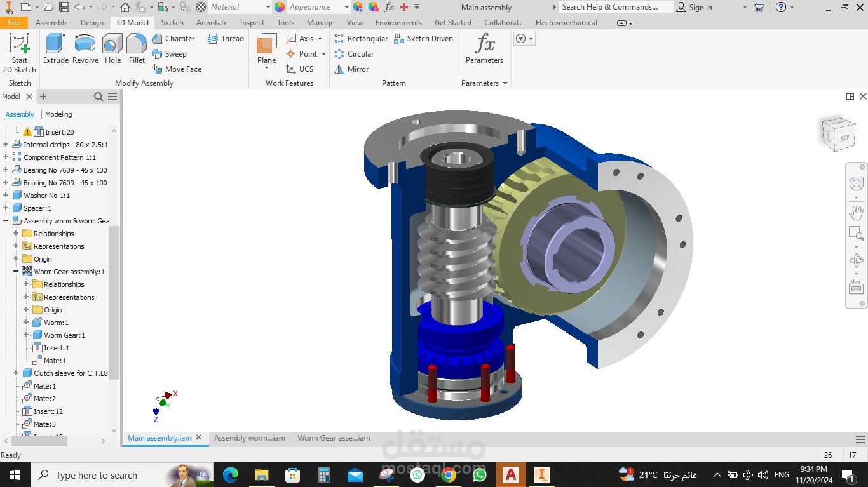868x487 pixels.
Task: Open the Environments ribbon tab
Action: [398, 22]
